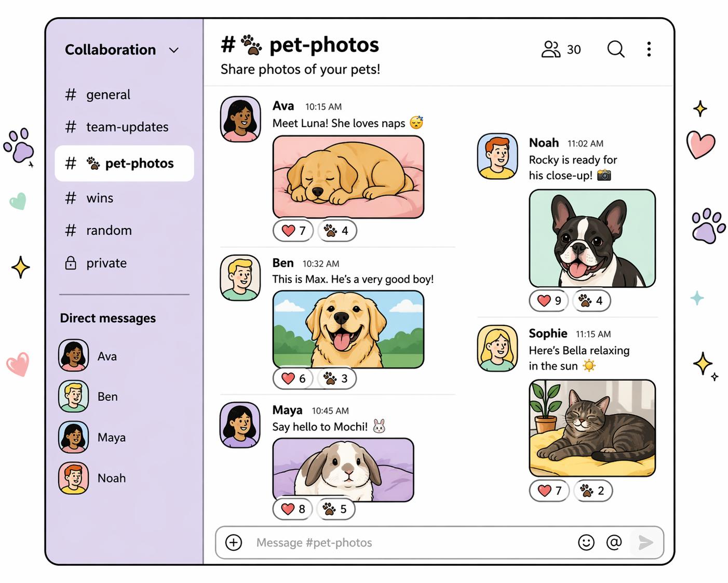Click the plus attachment icon in message box
The height and width of the screenshot is (583, 728).
point(234,542)
